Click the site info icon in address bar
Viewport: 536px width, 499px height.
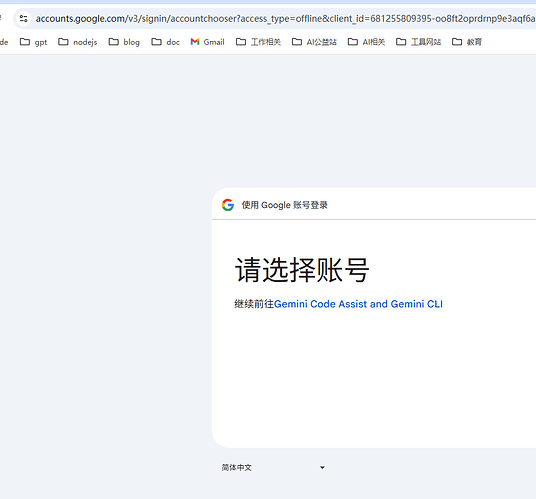pos(24,18)
